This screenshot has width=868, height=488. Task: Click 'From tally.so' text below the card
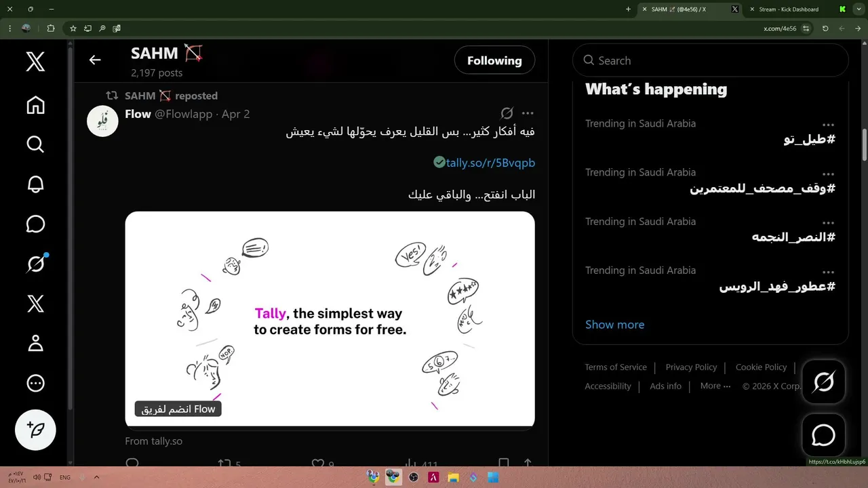point(153,441)
